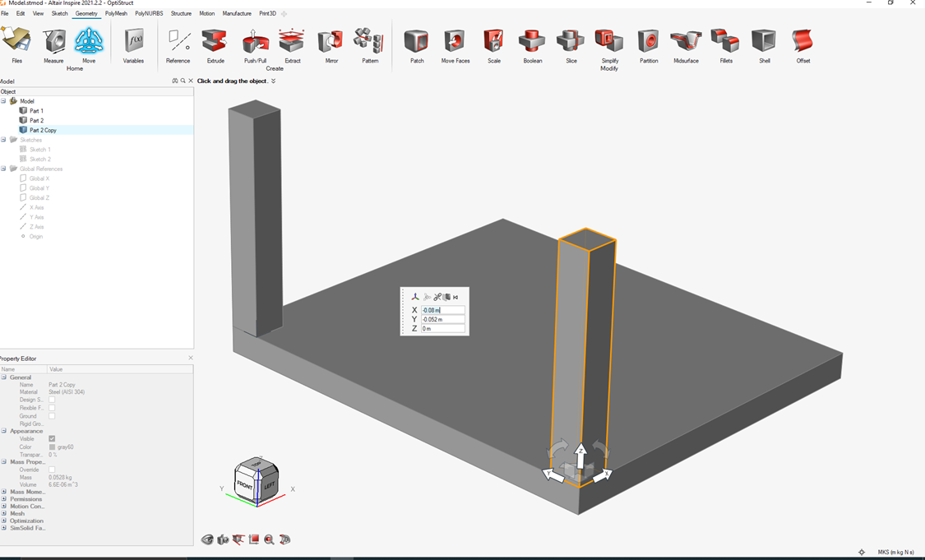Click the Boolean tool icon
The width and height of the screenshot is (925, 560).
pyautogui.click(x=532, y=41)
